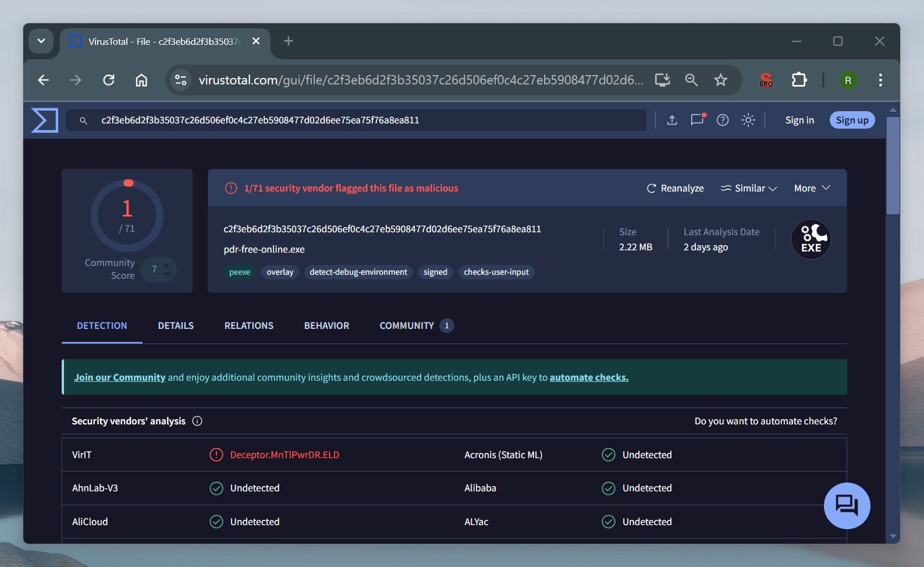Click the ALYac Undetected check icon
The width and height of the screenshot is (924, 567).
609,522
